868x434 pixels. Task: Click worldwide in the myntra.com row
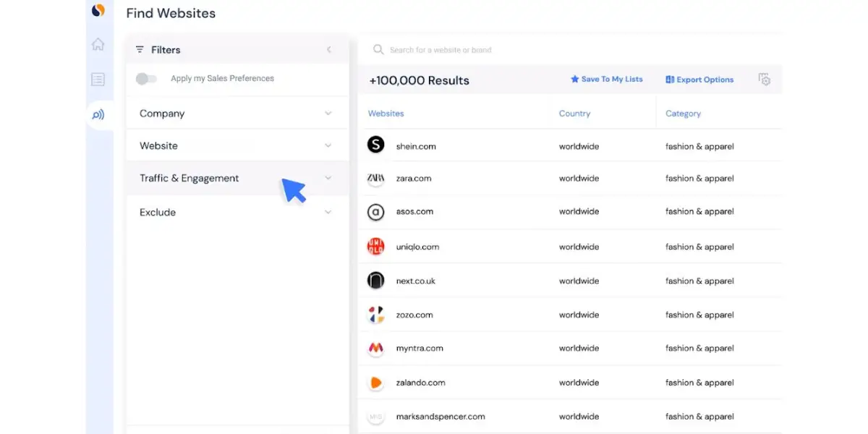click(x=579, y=349)
